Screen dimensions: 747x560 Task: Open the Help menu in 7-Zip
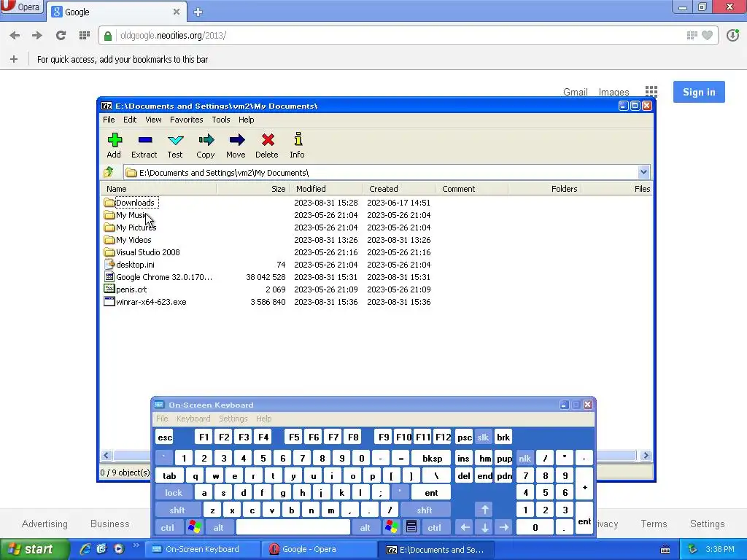[x=247, y=120]
